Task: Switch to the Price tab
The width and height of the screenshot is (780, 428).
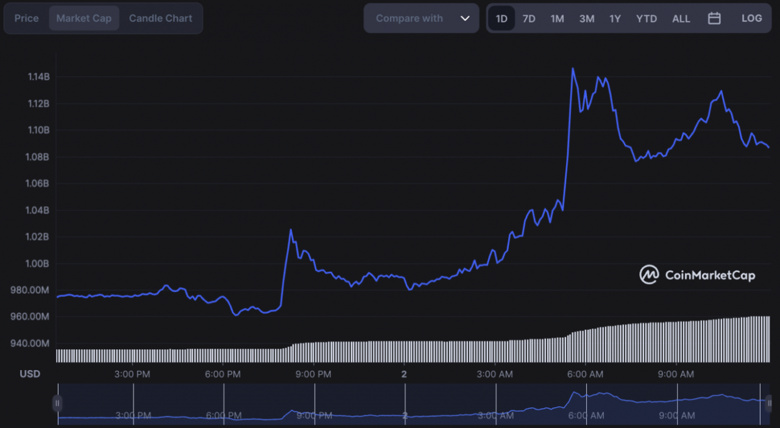Action: (x=27, y=18)
